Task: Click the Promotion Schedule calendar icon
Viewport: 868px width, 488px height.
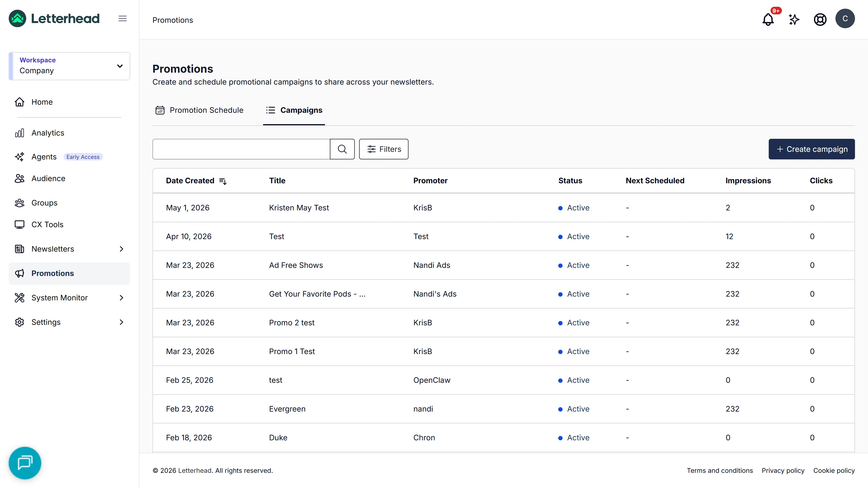Action: pyautogui.click(x=160, y=110)
